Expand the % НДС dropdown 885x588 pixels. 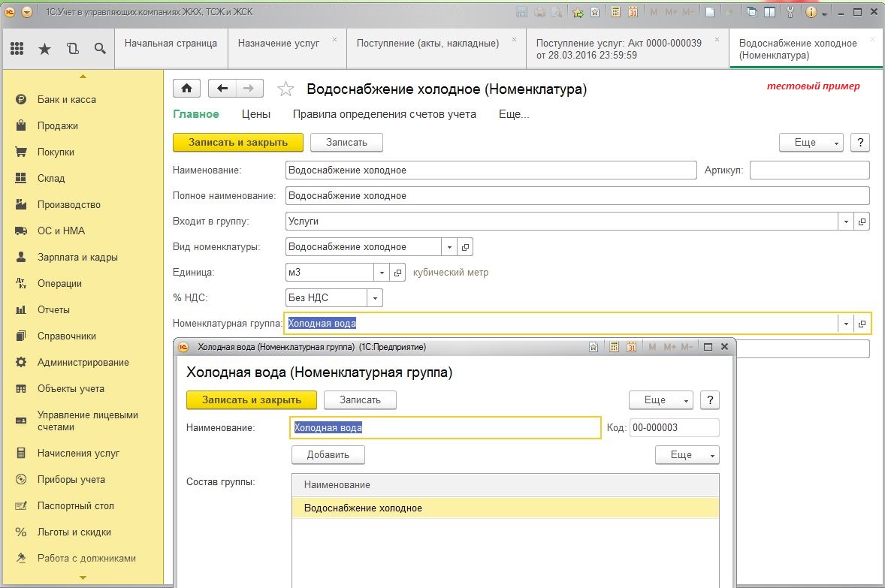click(375, 298)
